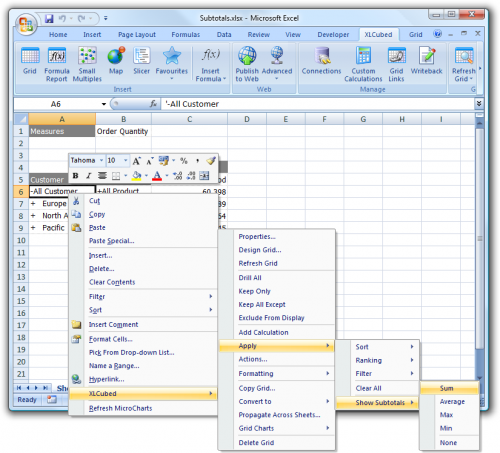
Task: Increase font size in mini toolbar
Action: [137, 161]
